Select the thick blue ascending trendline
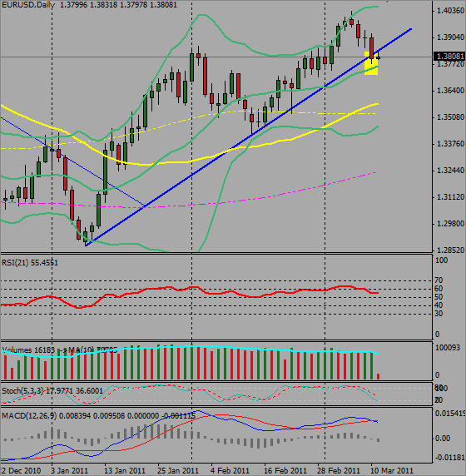 248,137
